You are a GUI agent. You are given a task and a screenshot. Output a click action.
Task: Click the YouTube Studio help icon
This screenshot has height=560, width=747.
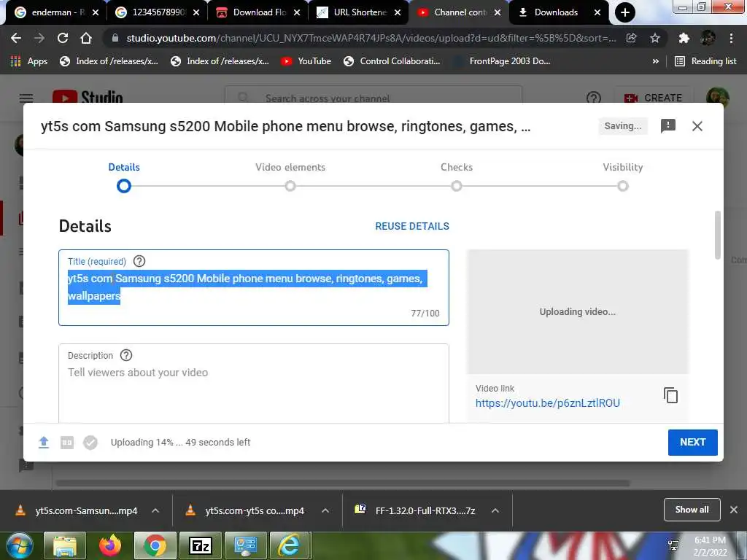[x=593, y=98]
